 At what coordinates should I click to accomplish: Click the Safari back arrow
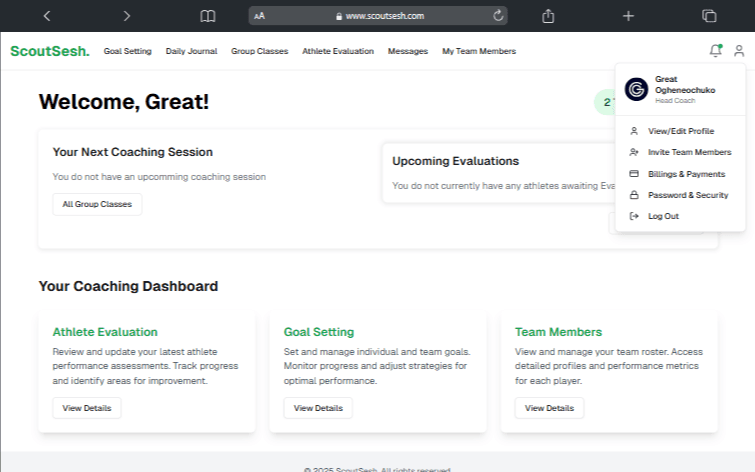pos(47,16)
